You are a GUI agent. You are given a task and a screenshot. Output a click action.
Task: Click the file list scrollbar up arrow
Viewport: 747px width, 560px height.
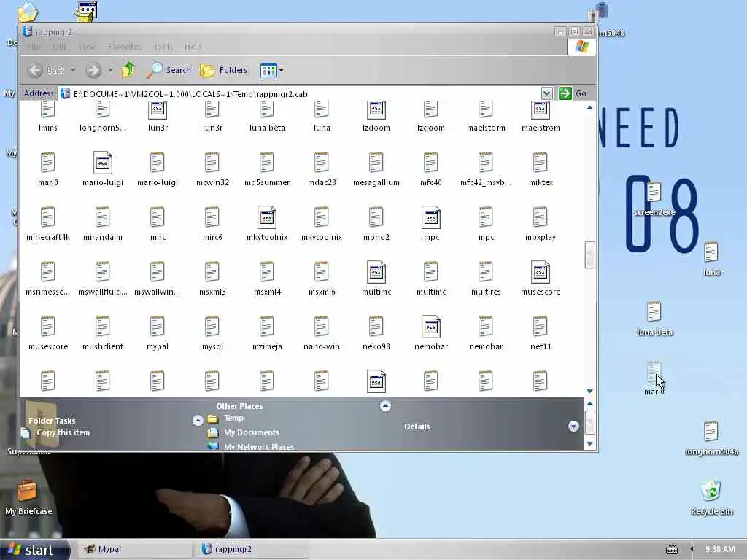(589, 108)
